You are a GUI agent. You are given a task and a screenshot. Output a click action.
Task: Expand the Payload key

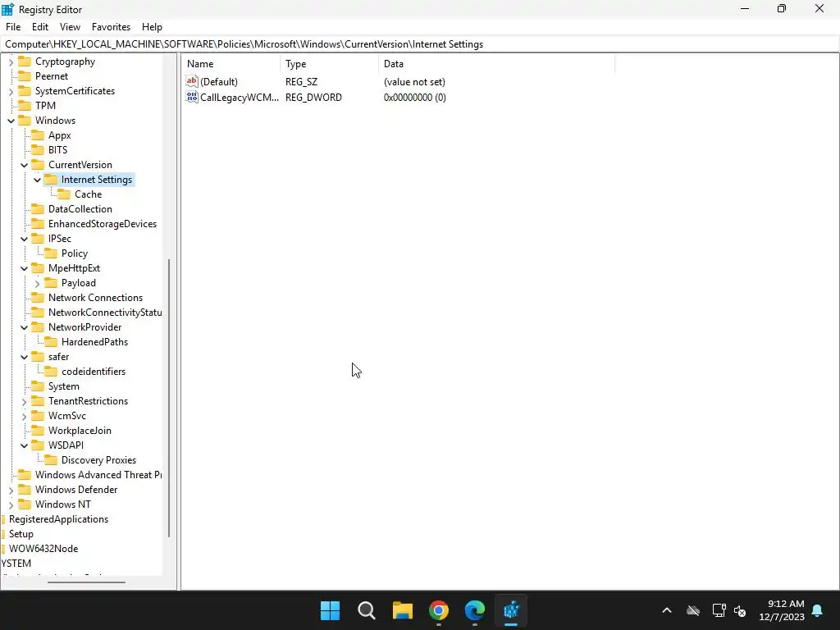click(x=38, y=283)
